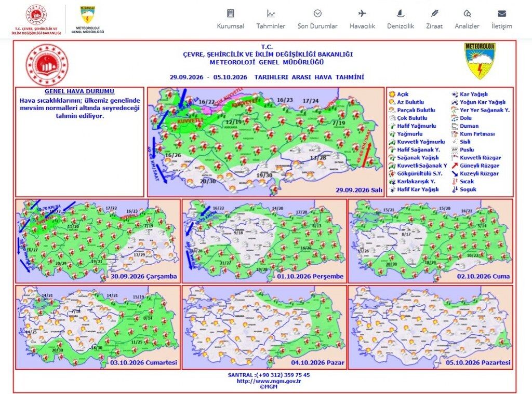Click the Hafif Yağmurlu legend icon

click(x=392, y=126)
